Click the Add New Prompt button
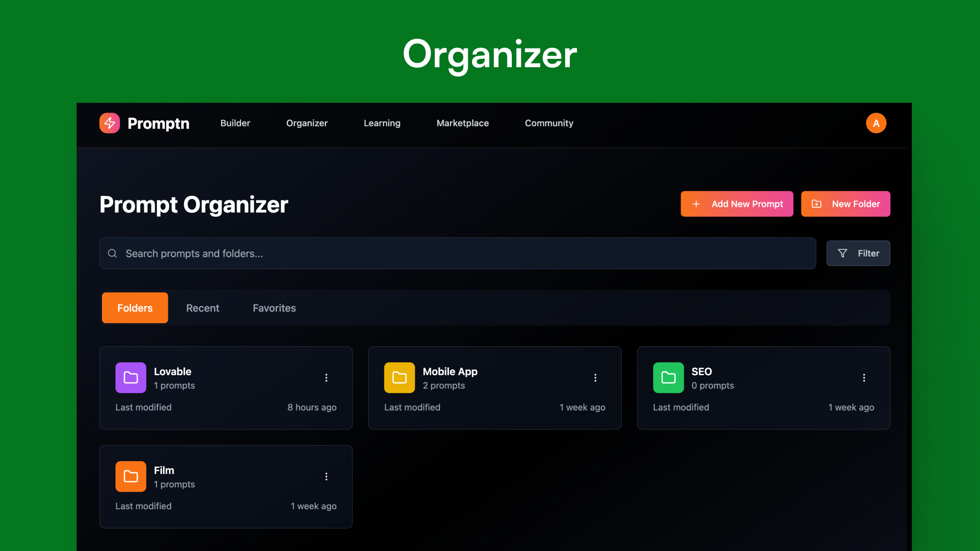This screenshot has height=551, width=980. click(x=737, y=204)
